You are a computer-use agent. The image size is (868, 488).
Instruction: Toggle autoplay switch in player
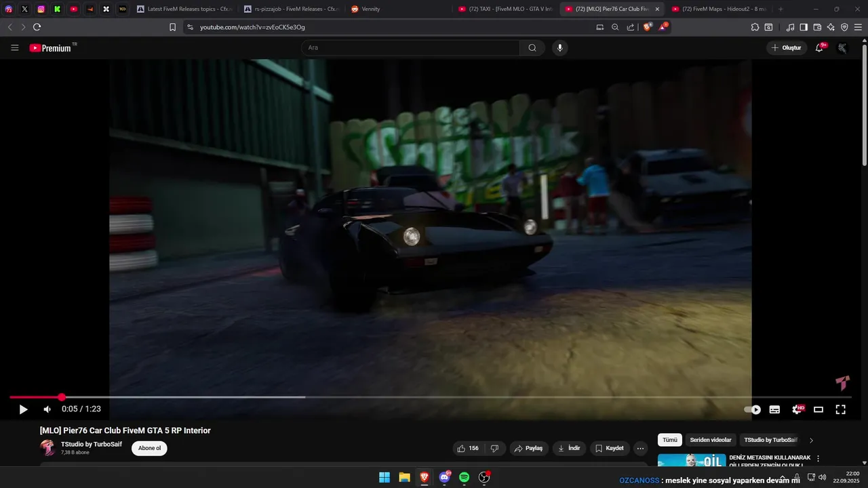(x=753, y=409)
